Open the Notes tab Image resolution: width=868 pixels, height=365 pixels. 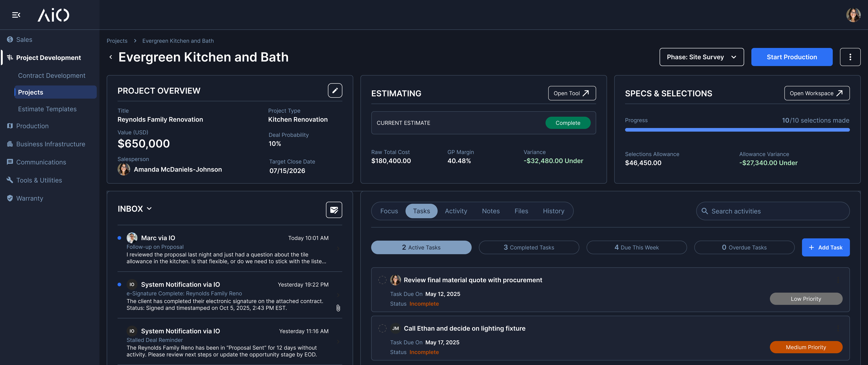point(491,211)
